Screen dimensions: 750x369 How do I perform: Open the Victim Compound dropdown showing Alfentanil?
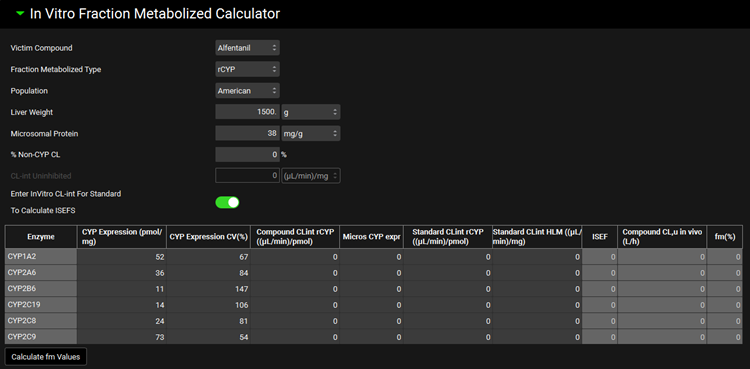(x=247, y=48)
